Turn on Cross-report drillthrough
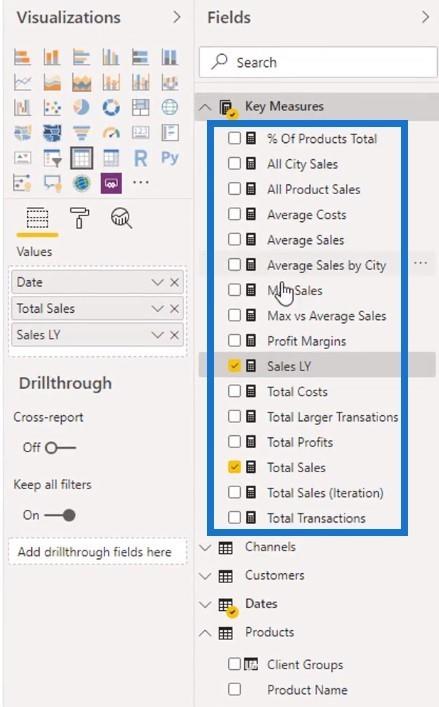Screen dimensions: 439x707 point(60,448)
